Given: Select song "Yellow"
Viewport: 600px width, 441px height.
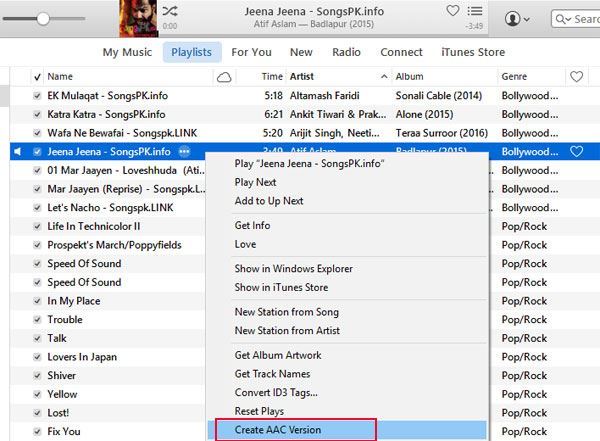Looking at the screenshot, I should tap(62, 394).
